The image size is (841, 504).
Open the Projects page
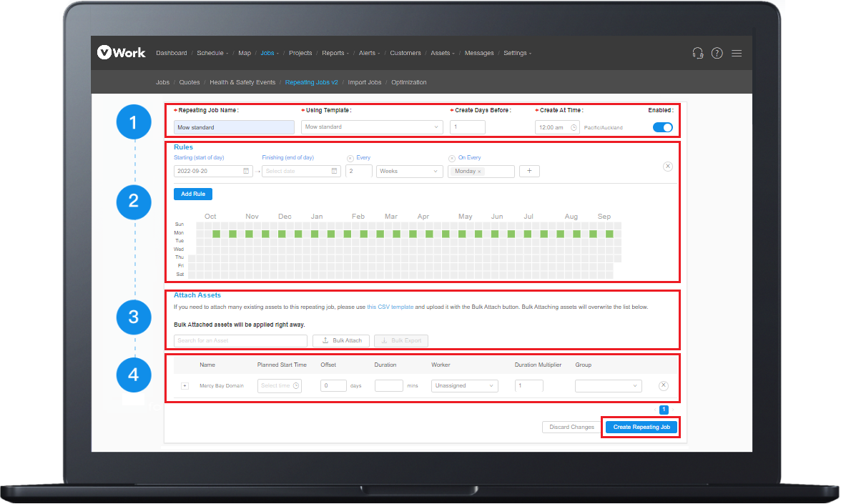[x=300, y=53]
